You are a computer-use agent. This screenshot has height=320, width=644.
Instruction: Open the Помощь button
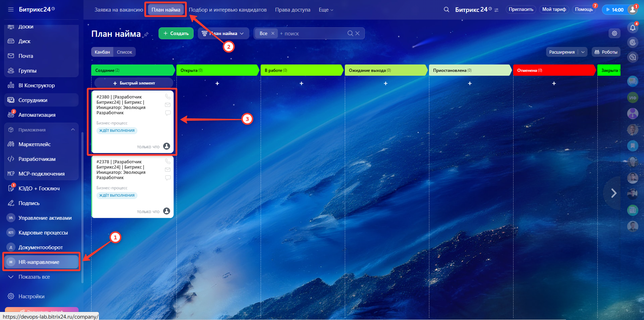click(584, 9)
